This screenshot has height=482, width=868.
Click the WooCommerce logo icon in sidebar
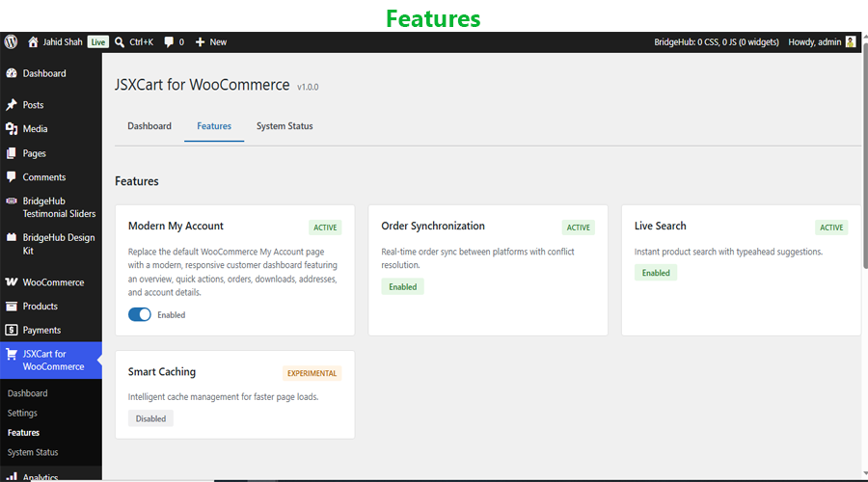click(x=11, y=282)
